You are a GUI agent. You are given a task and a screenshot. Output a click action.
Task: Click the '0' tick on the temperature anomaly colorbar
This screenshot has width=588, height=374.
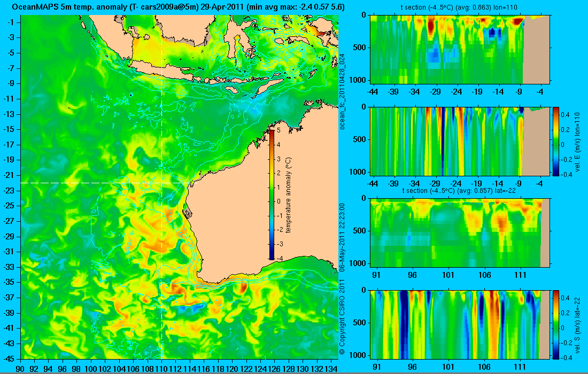(278, 201)
